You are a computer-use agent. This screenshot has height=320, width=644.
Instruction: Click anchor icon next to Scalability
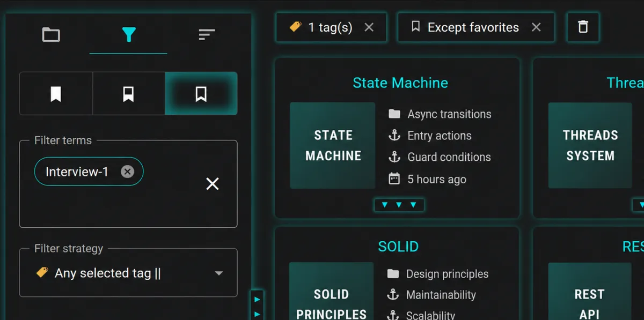point(393,315)
